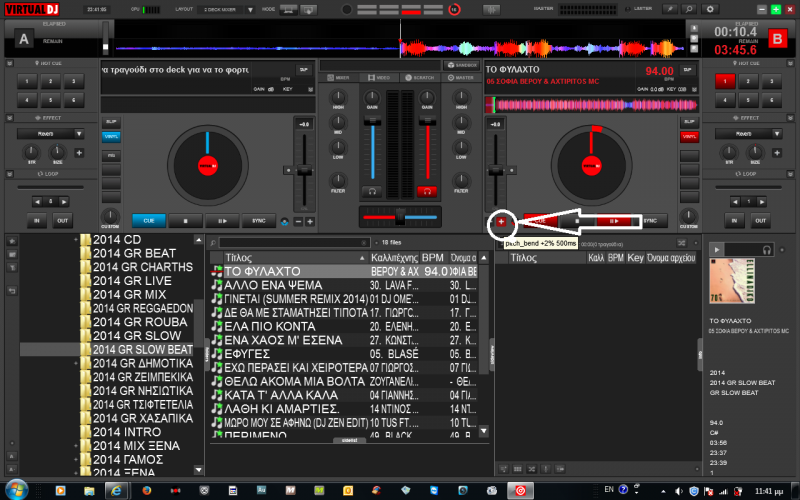Expand the 2014 ΓΑΜΟΣ folder
The height and width of the screenshot is (500, 800).
pos(76,460)
